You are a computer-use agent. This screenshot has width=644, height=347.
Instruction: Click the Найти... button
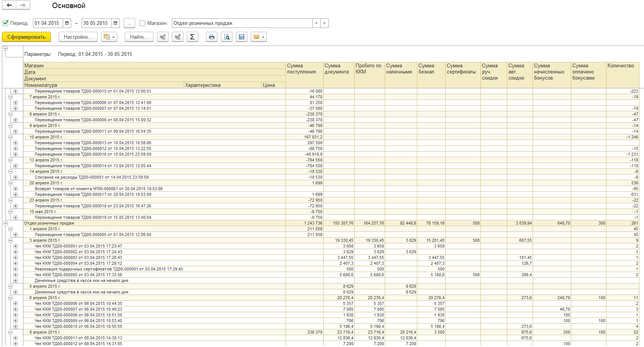[139, 37]
